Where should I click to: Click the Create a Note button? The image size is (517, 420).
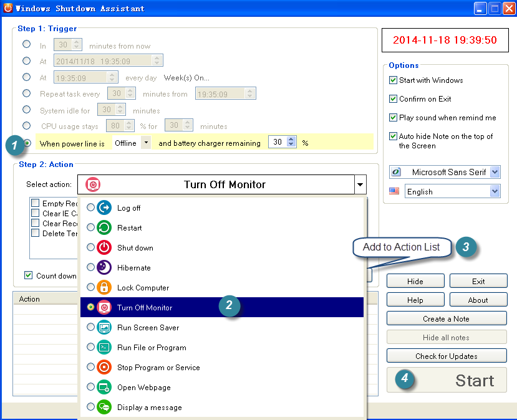click(x=447, y=319)
